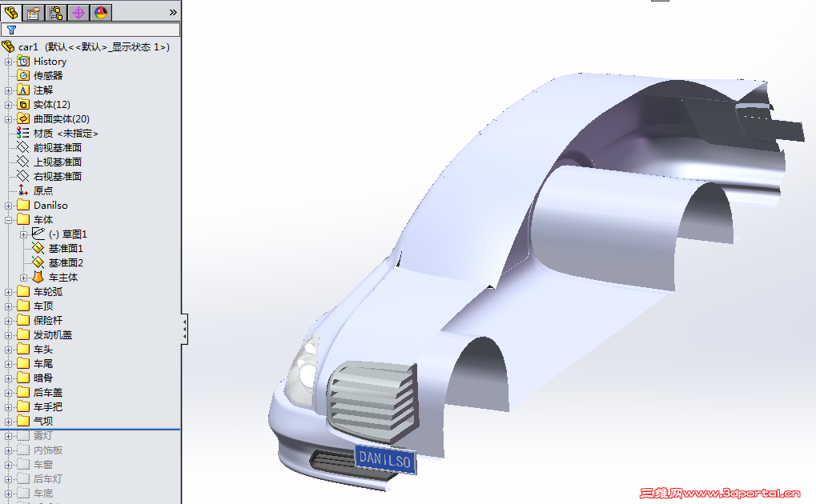Select the 右视基准面 plane icon
The image size is (816, 504).
23,176
